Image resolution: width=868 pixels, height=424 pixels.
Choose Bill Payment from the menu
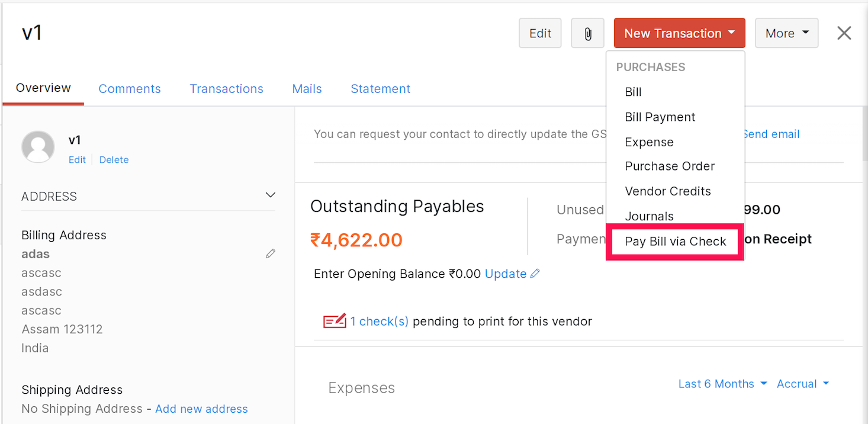[660, 117]
